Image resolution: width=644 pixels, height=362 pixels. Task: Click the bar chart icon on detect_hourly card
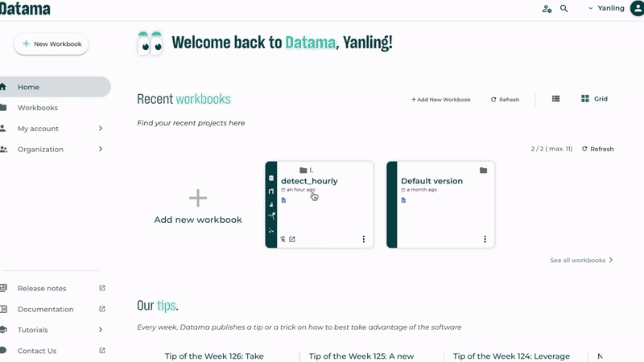(x=271, y=204)
